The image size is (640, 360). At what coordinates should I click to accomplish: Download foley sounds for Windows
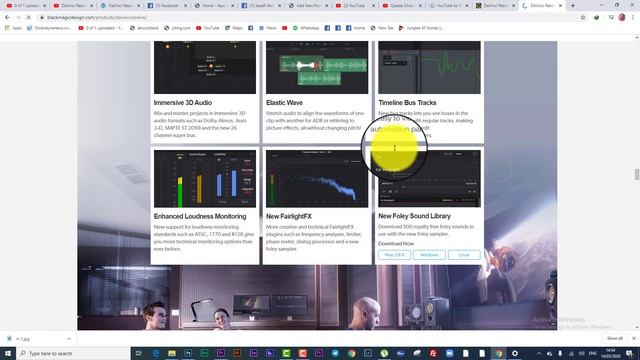point(429,255)
